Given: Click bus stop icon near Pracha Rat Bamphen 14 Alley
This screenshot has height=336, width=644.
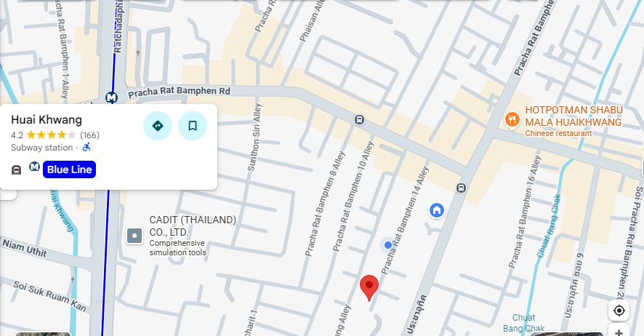Looking at the screenshot, I should (462, 188).
